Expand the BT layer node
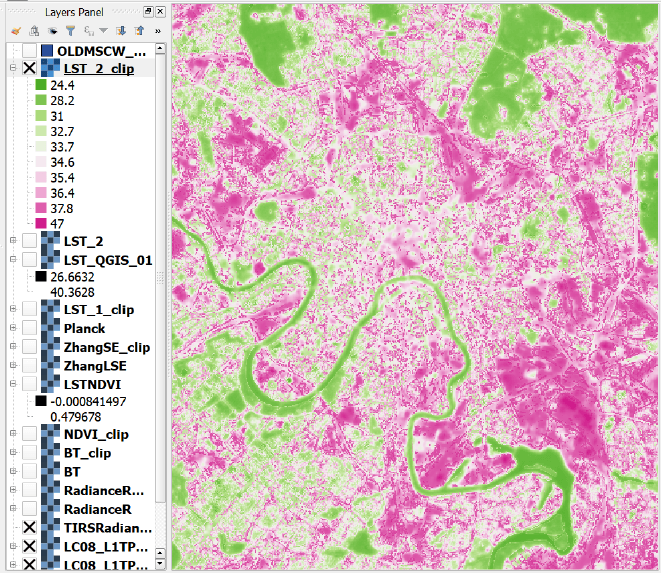 [x=13, y=471]
